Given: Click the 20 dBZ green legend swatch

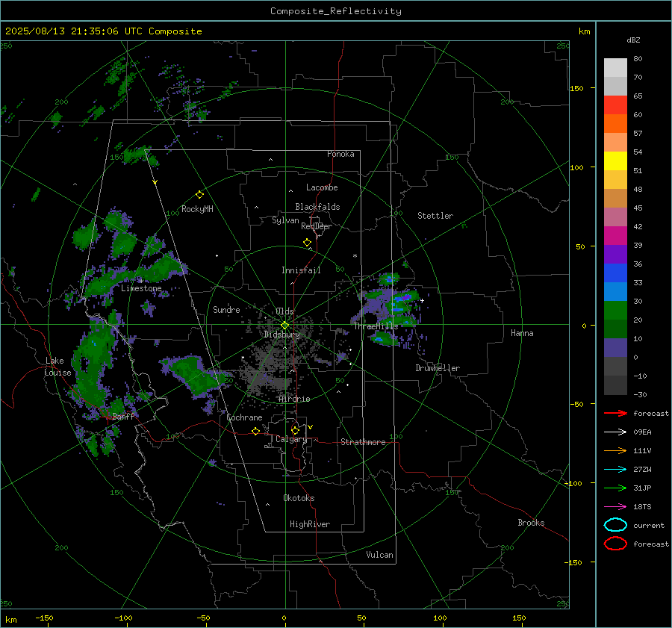Looking at the screenshot, I should (x=615, y=329).
